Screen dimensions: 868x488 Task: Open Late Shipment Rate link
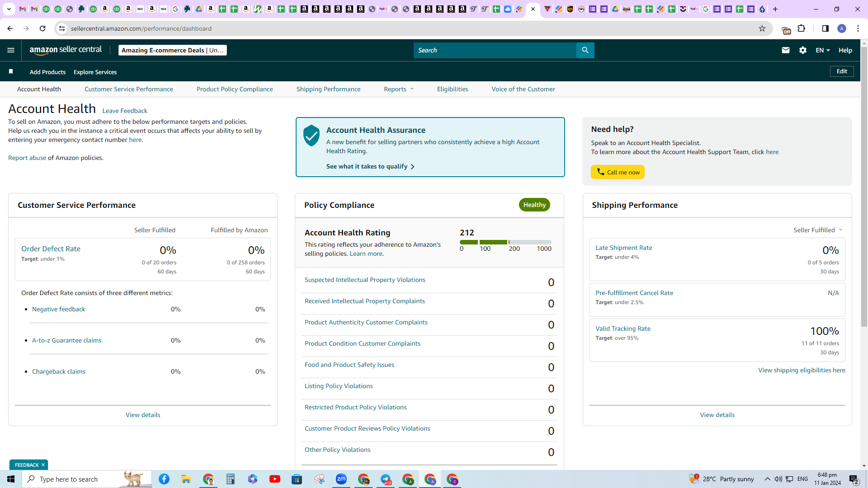pos(624,248)
